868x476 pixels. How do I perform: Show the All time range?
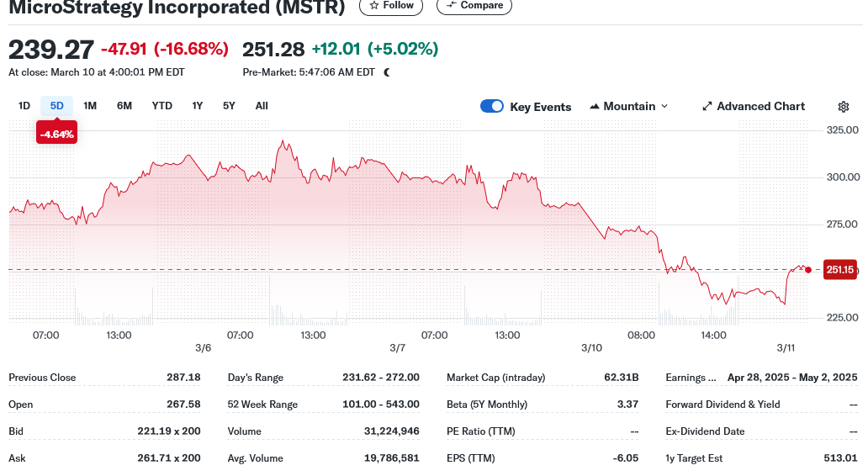(262, 106)
